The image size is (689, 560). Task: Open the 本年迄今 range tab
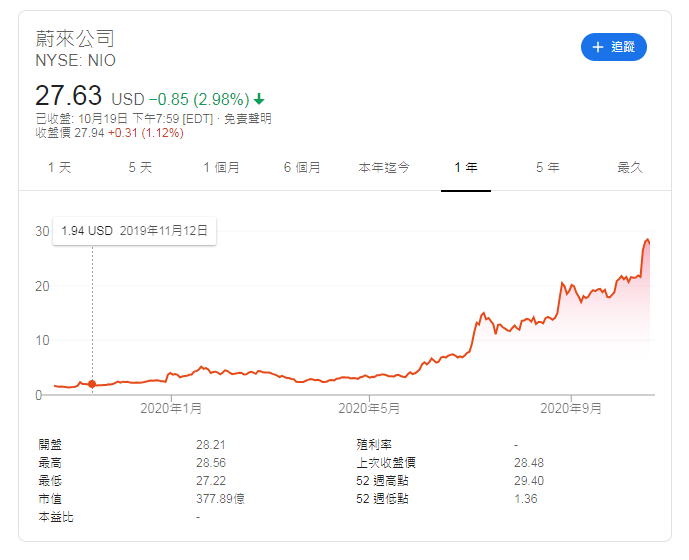click(384, 167)
